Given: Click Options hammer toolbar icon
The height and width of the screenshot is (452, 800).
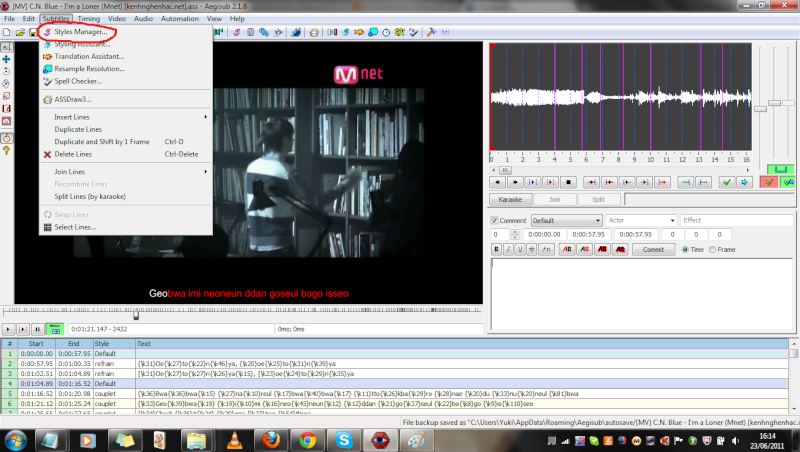Looking at the screenshot, I should tap(432, 32).
